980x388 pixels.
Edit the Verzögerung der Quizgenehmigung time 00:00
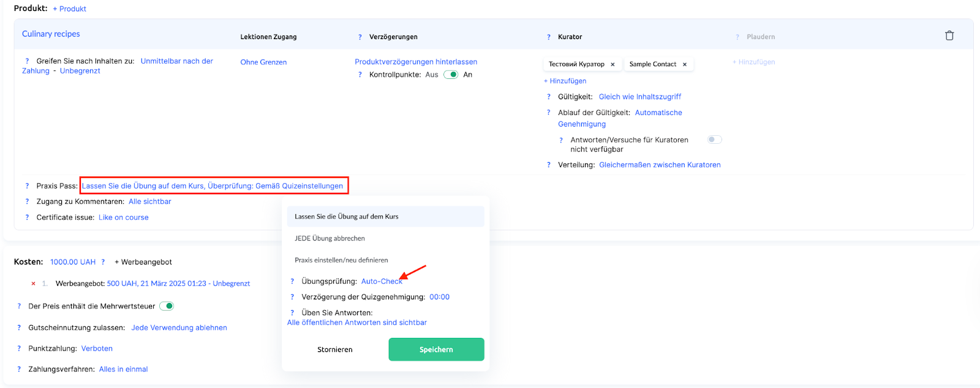[439, 297]
